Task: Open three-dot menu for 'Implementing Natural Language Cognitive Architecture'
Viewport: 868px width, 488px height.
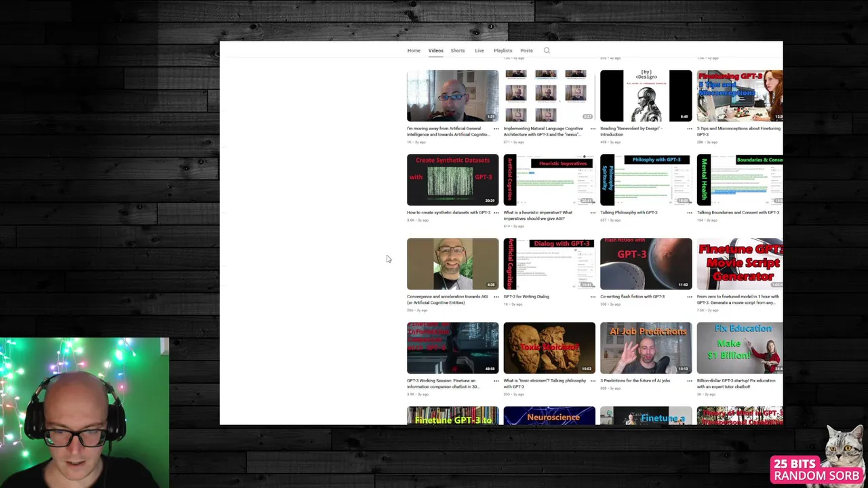Action: (593, 128)
